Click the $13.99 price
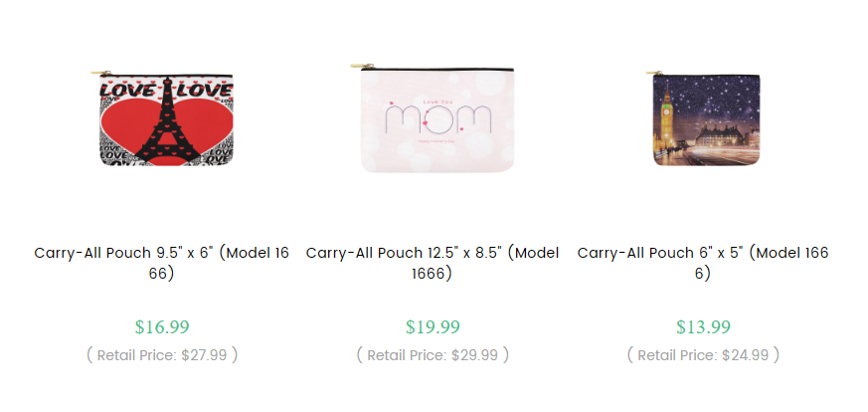 pos(703,326)
